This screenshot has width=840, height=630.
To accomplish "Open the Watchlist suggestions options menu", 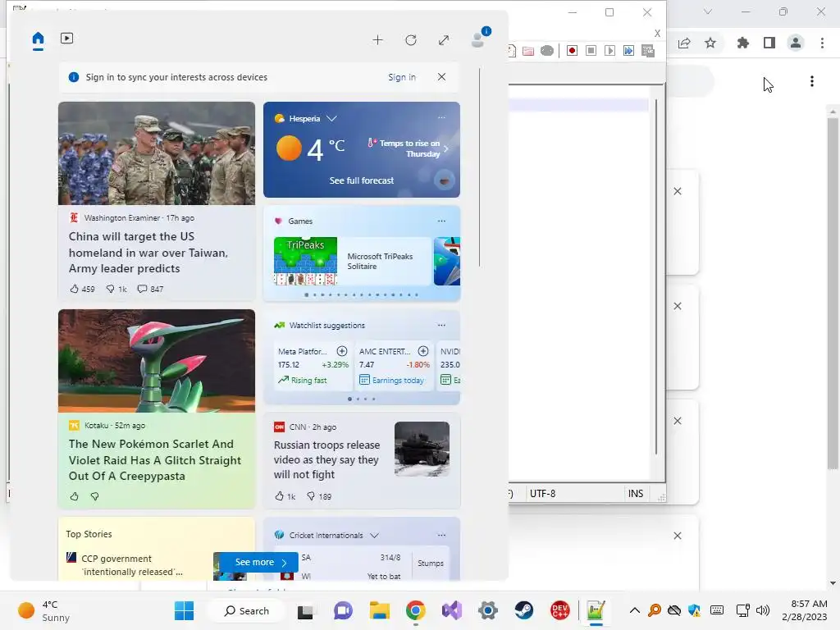I will coord(441,325).
